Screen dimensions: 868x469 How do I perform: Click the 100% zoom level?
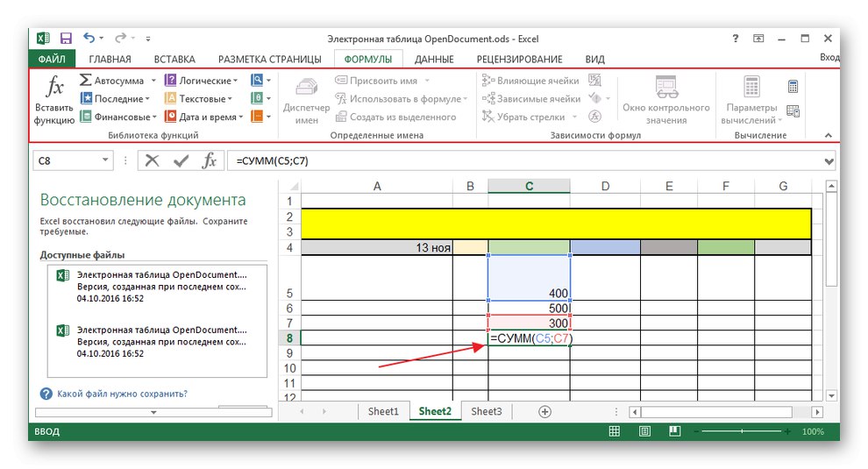coord(813,431)
